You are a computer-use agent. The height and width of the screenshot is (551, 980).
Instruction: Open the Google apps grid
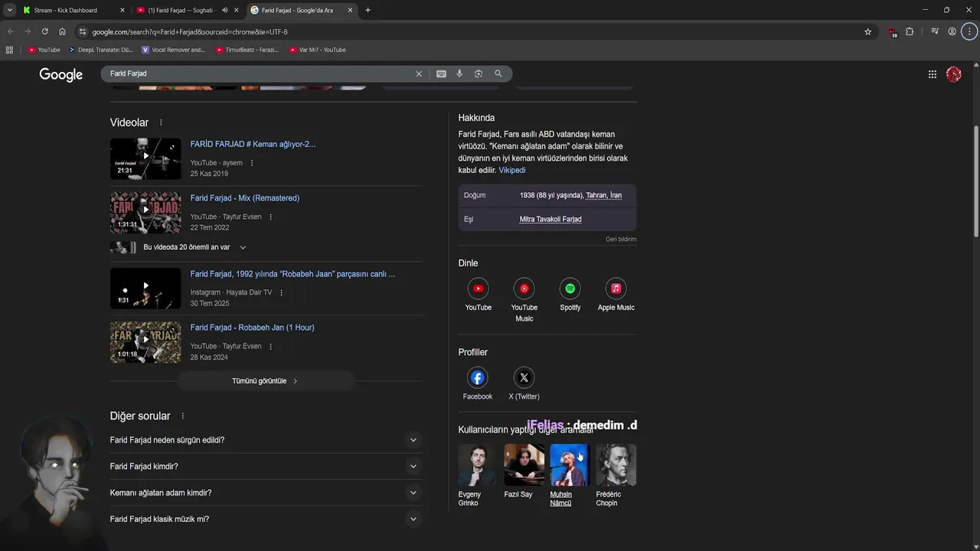[933, 74]
